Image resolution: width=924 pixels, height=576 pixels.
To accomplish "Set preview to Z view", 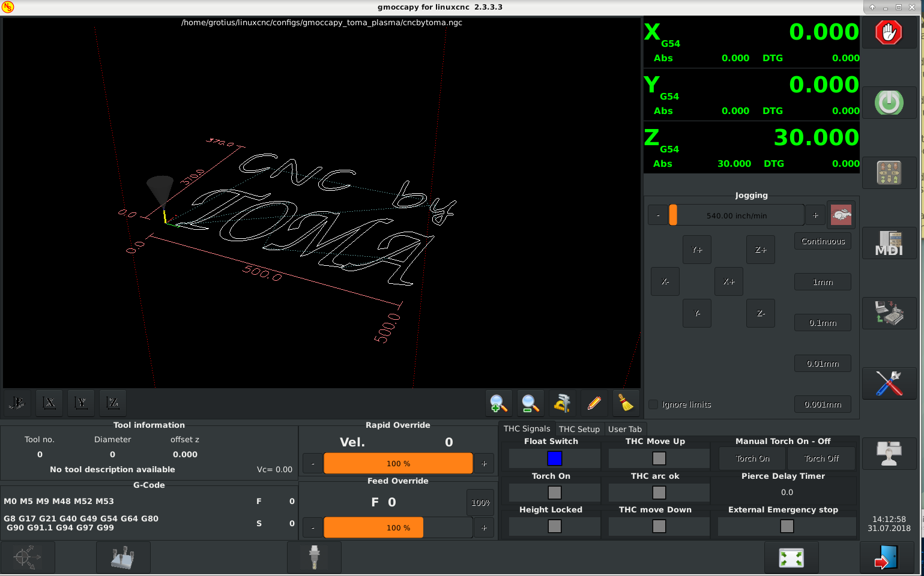I will [x=112, y=403].
